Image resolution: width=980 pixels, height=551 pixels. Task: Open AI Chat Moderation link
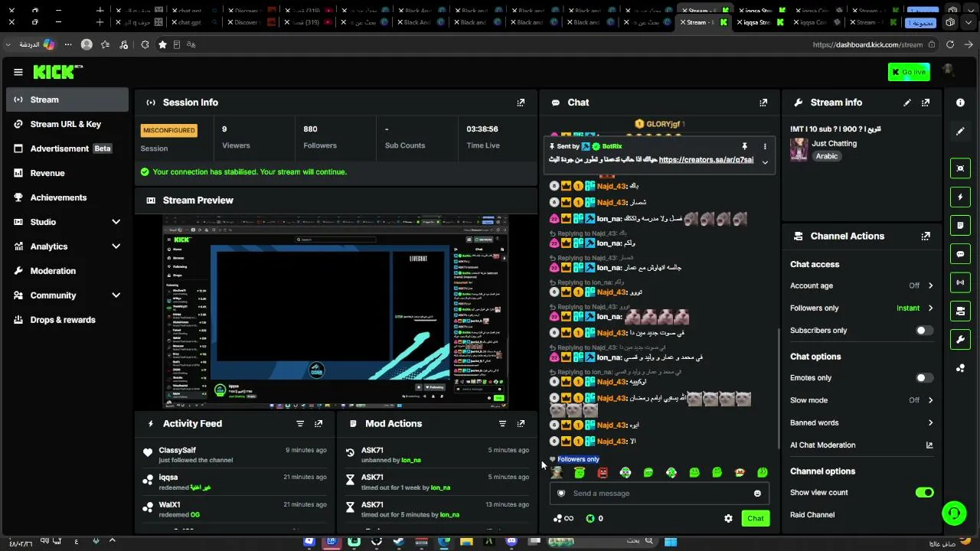pyautogui.click(x=861, y=445)
